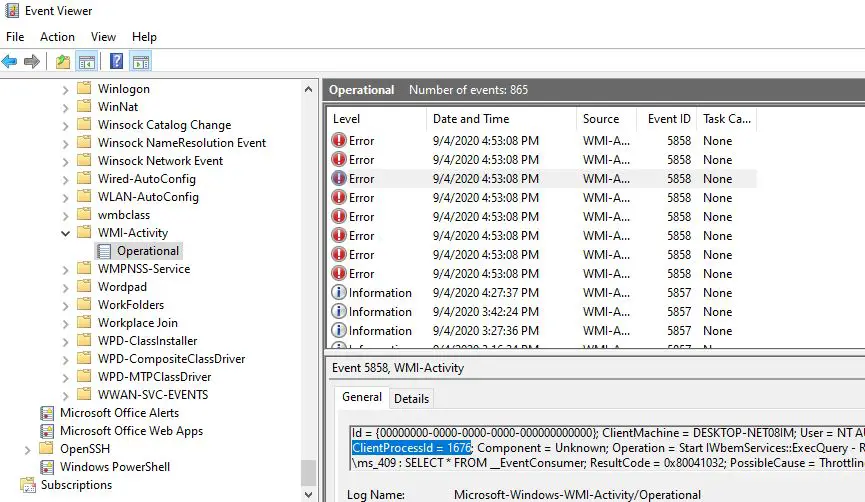Open the View menu

[x=103, y=37]
